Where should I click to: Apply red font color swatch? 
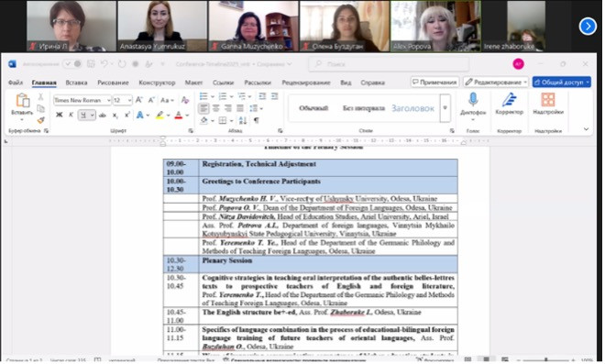tap(178, 115)
